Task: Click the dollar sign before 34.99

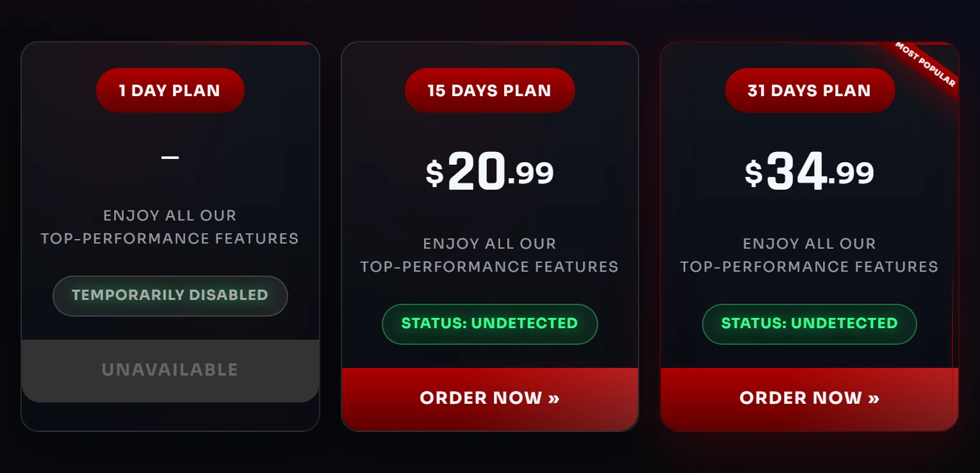Action: [x=754, y=174]
